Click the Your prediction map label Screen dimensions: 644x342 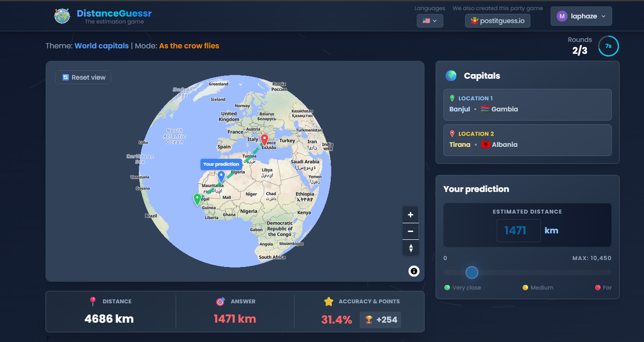point(221,164)
